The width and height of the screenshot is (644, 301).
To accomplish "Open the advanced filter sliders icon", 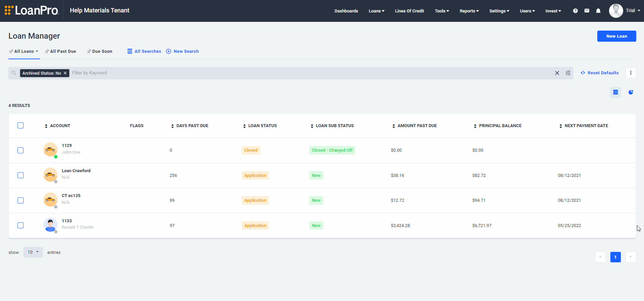I will pyautogui.click(x=568, y=73).
